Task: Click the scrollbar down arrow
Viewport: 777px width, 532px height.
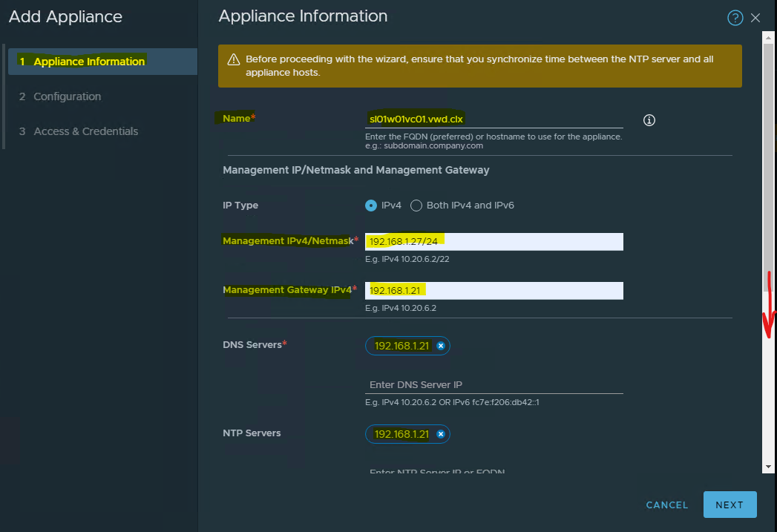Action: [x=769, y=467]
